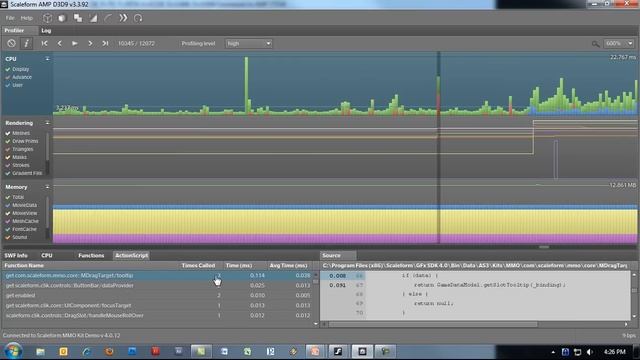
Task: Open the file explorer taskbar icon
Action: 40,351
